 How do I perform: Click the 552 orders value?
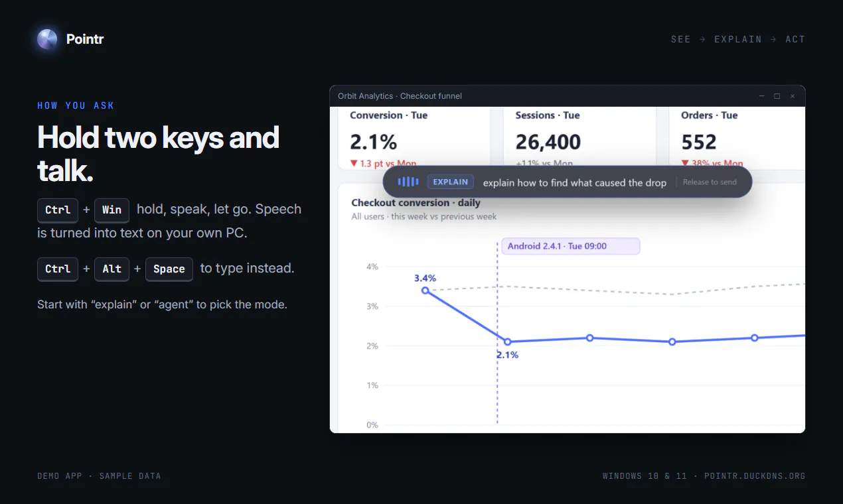[x=699, y=142]
